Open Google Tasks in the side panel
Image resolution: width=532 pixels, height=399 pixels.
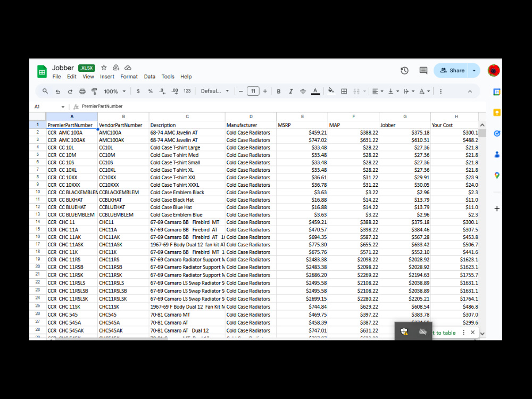coord(497,134)
